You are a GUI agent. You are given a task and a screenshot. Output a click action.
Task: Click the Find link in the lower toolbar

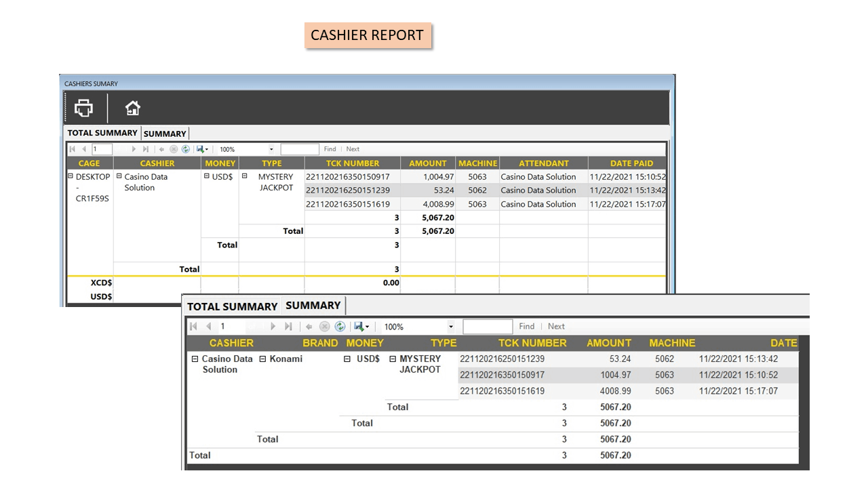[x=527, y=326]
